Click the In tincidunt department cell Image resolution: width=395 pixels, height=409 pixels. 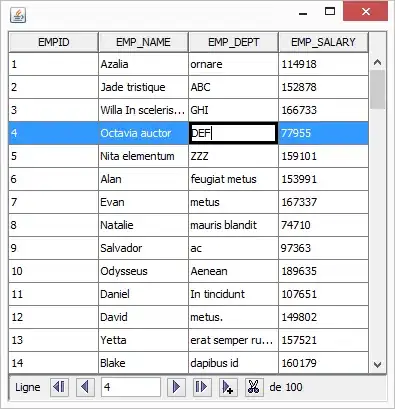(x=233, y=294)
